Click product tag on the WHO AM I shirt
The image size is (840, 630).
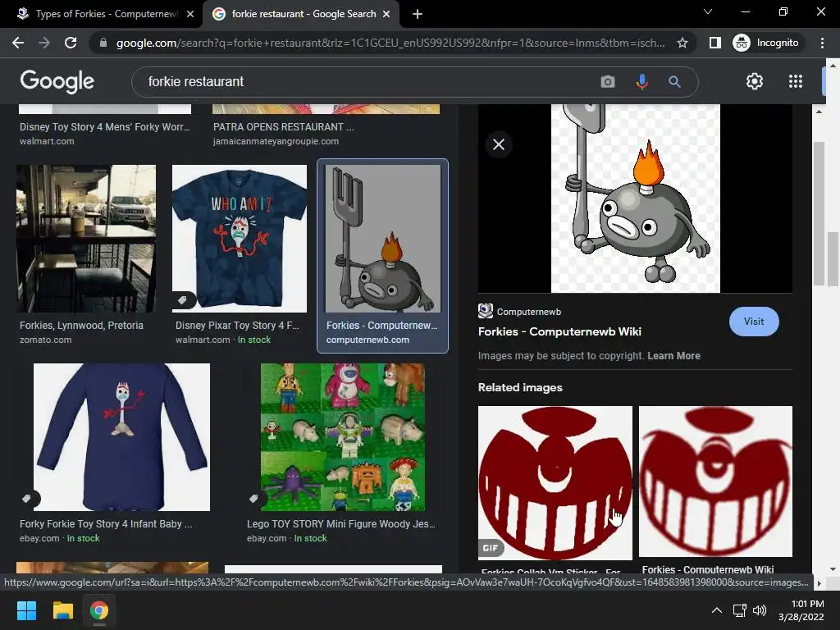pos(183,300)
